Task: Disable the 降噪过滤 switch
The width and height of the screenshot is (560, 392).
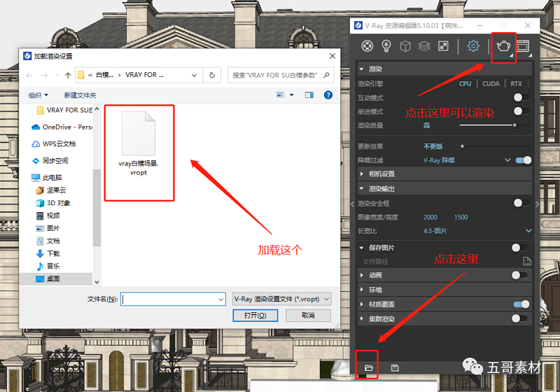Action: (x=524, y=160)
